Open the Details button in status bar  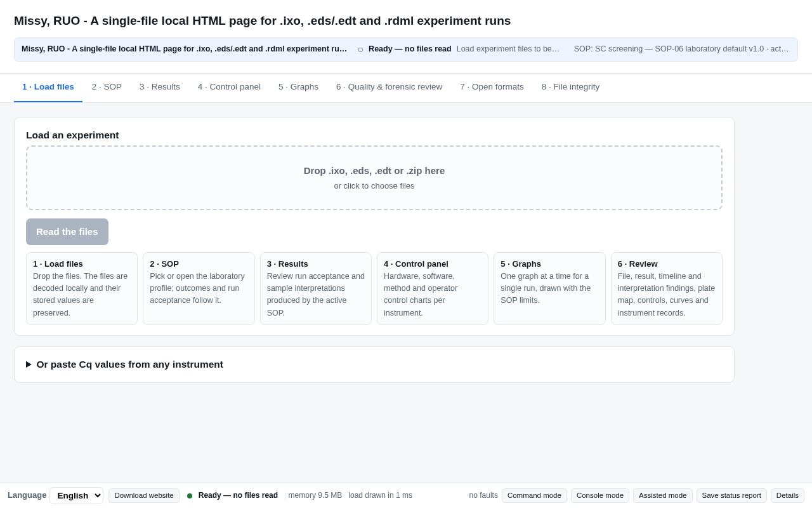pyautogui.click(x=787, y=495)
